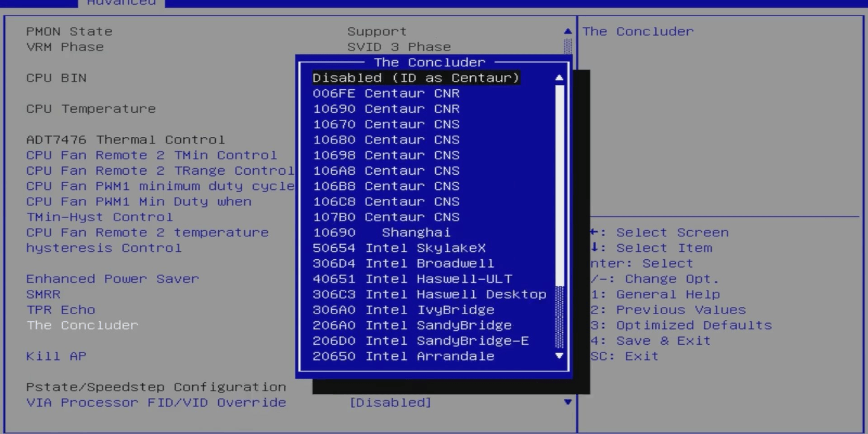Screen dimensions: 868x434
Task: Open the Kill AP setting
Action: point(56,356)
